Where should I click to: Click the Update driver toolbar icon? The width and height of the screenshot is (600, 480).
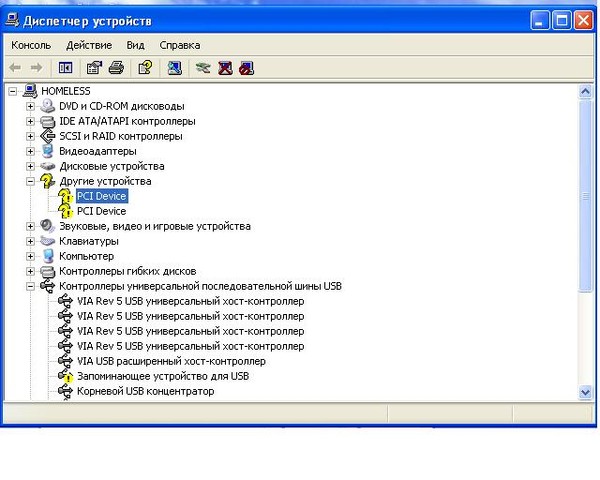coord(204,68)
